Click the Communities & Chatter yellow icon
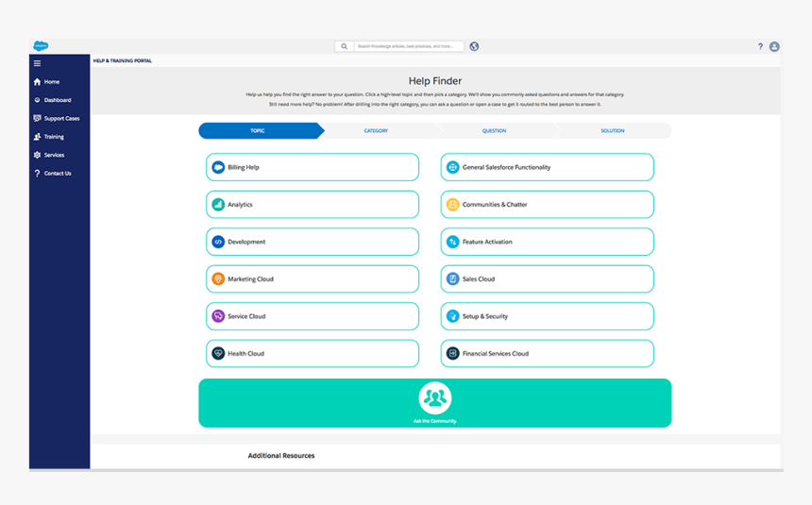The image size is (812, 505). click(x=453, y=205)
